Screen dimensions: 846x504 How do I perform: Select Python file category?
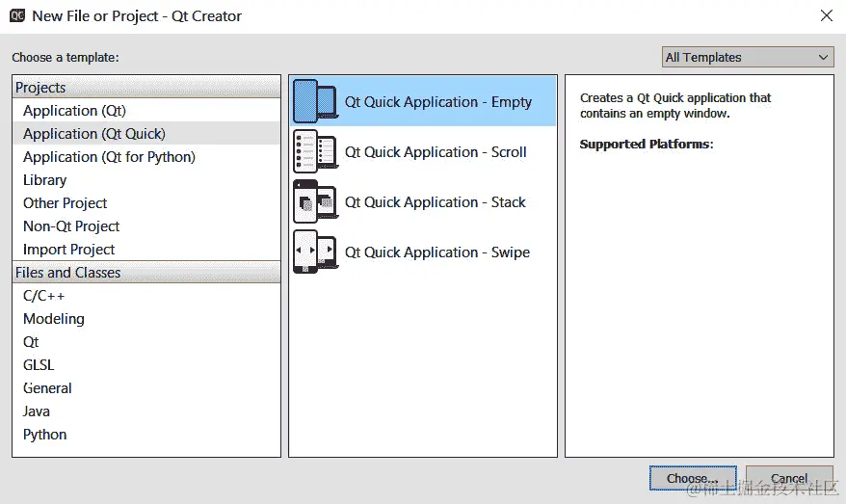coord(146,435)
